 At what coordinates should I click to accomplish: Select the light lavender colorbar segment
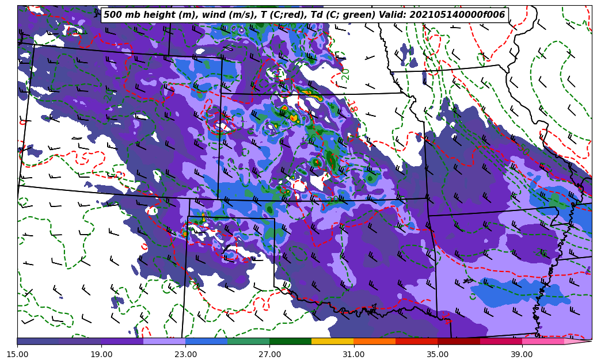tap(164, 342)
